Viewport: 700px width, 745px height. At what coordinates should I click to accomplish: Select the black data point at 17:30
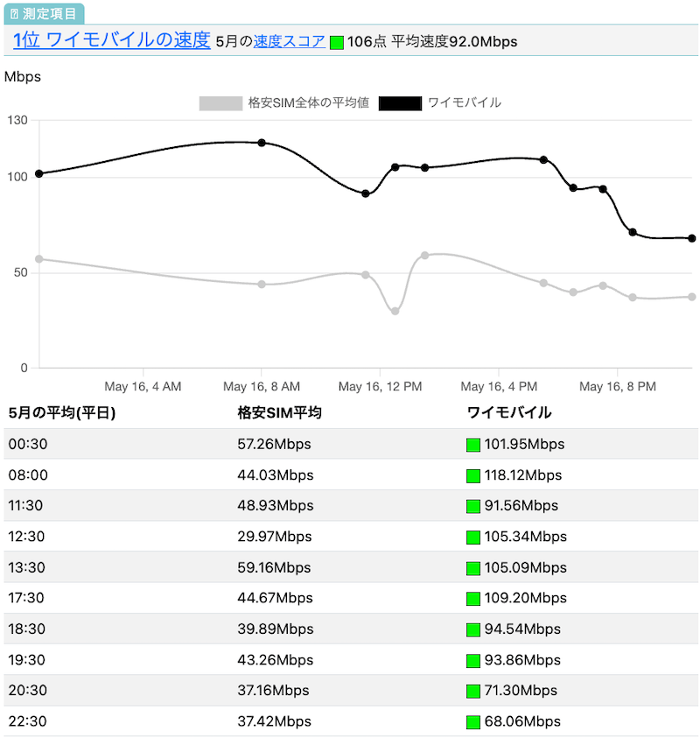pyautogui.click(x=543, y=160)
